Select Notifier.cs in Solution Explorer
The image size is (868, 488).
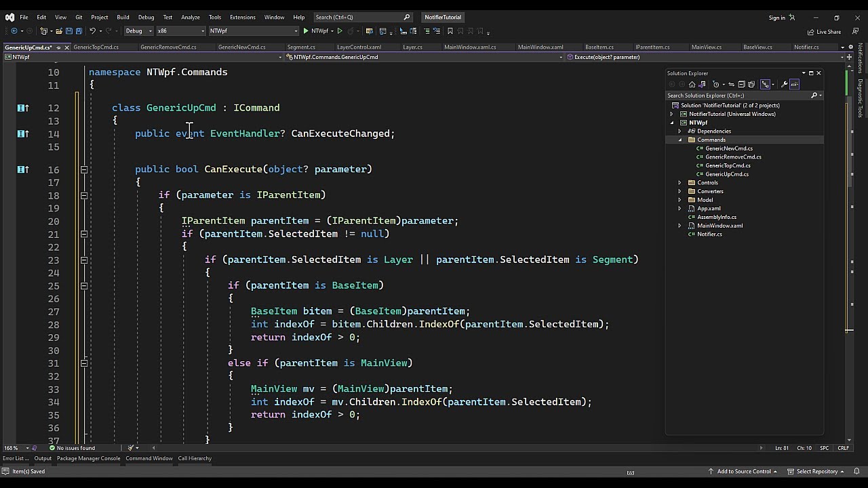(x=709, y=235)
